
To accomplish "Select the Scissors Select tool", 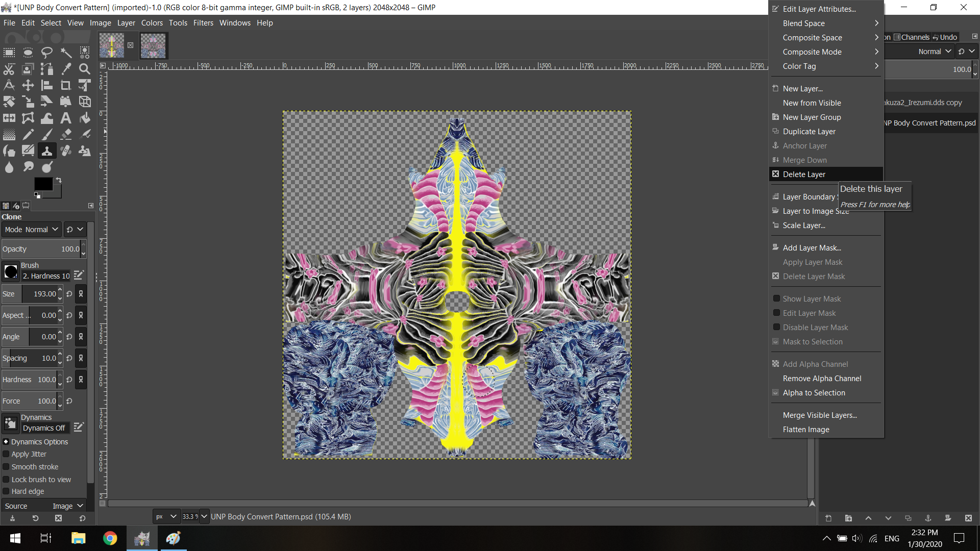I will point(9,69).
